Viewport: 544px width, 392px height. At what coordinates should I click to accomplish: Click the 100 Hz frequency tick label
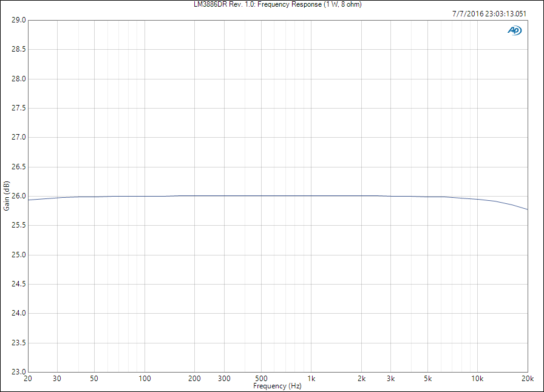144,379
